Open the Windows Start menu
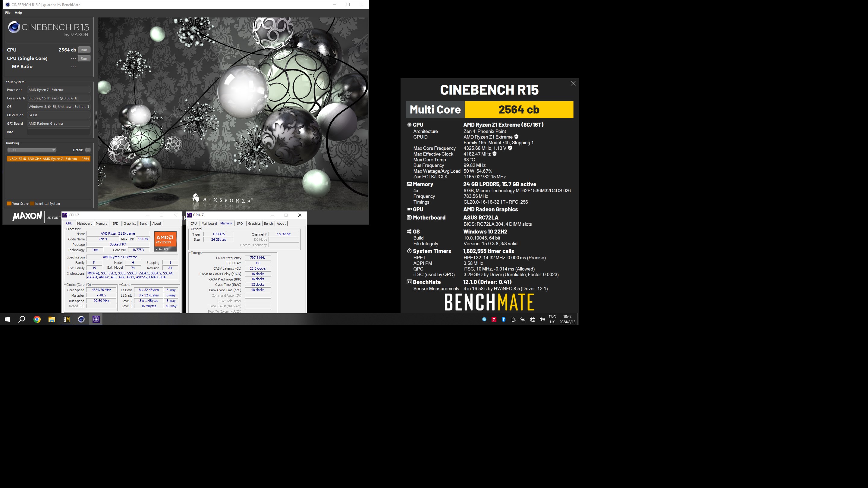The image size is (868, 488). [7, 319]
